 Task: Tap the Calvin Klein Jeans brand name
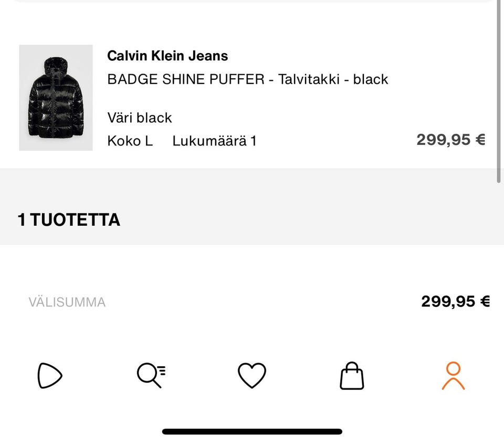(167, 56)
